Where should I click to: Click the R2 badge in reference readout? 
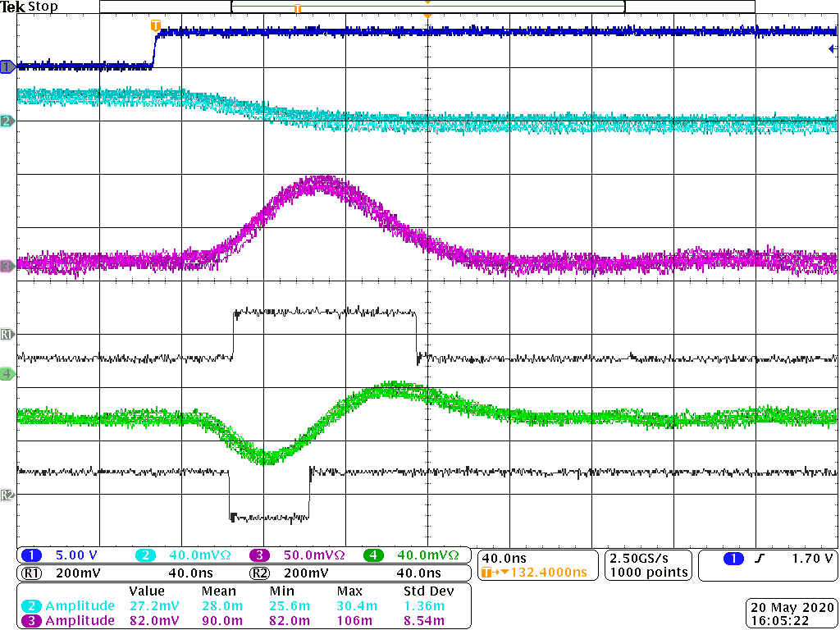point(259,573)
